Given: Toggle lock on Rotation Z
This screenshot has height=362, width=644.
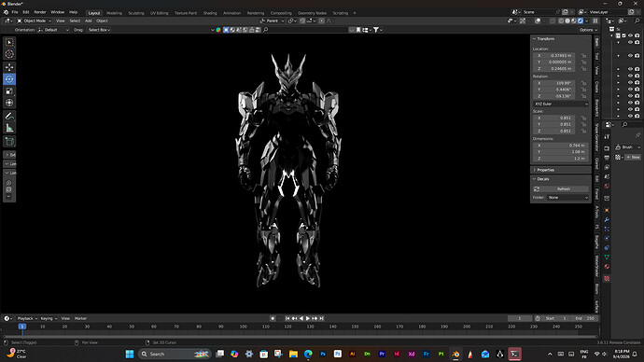Looking at the screenshot, I should pos(583,96).
